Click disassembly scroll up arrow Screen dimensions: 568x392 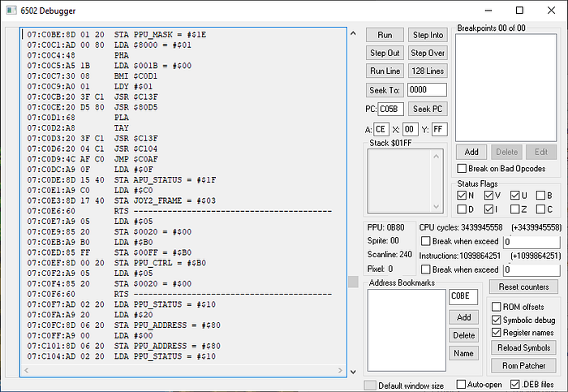tap(353, 33)
